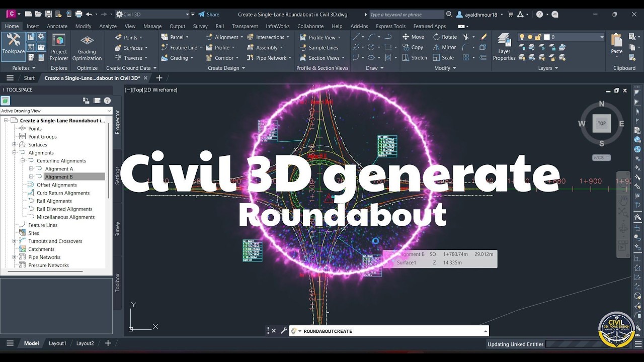Close the drawing tab Create a Single-Lane
644x362 pixels.
click(x=146, y=78)
